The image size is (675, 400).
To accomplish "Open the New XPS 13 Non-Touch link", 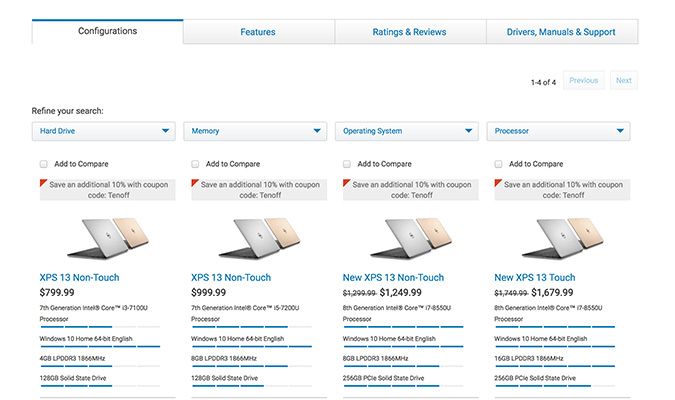I will point(393,278).
